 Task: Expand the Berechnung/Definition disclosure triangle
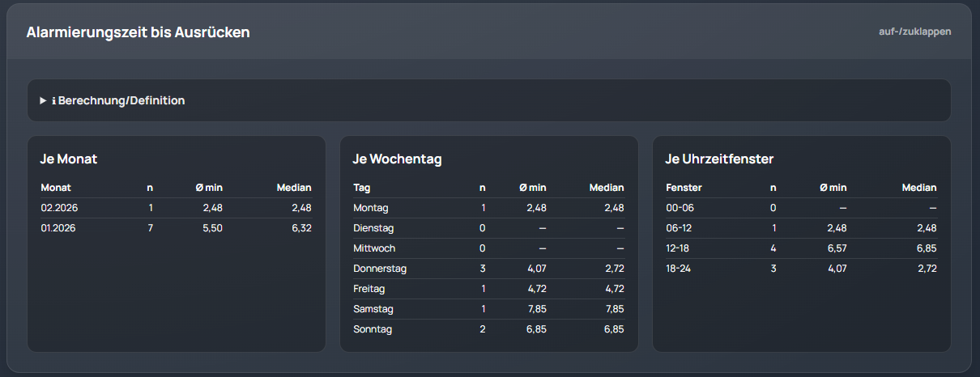tap(43, 101)
